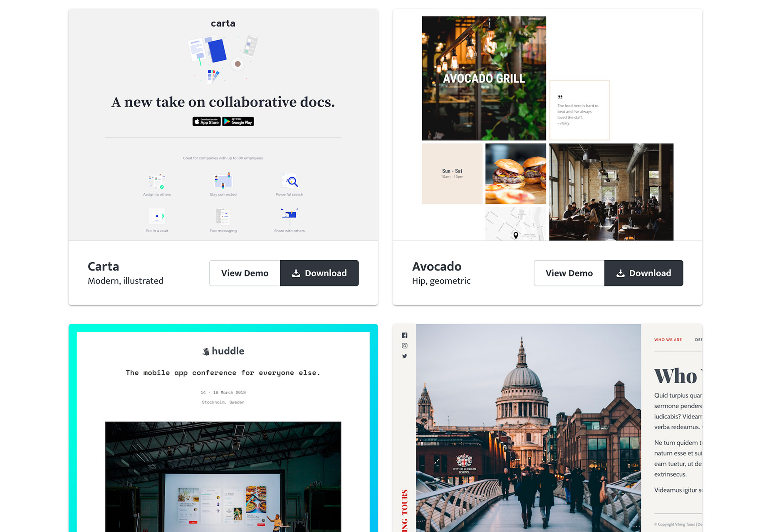
Task: Click the map location pin in Avocado preview
Action: tap(516, 235)
